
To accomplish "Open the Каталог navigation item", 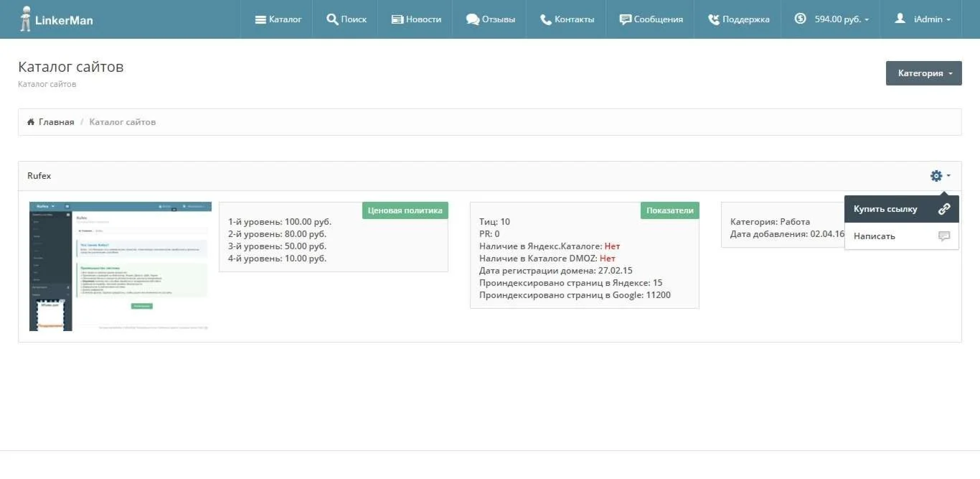I will click(278, 19).
